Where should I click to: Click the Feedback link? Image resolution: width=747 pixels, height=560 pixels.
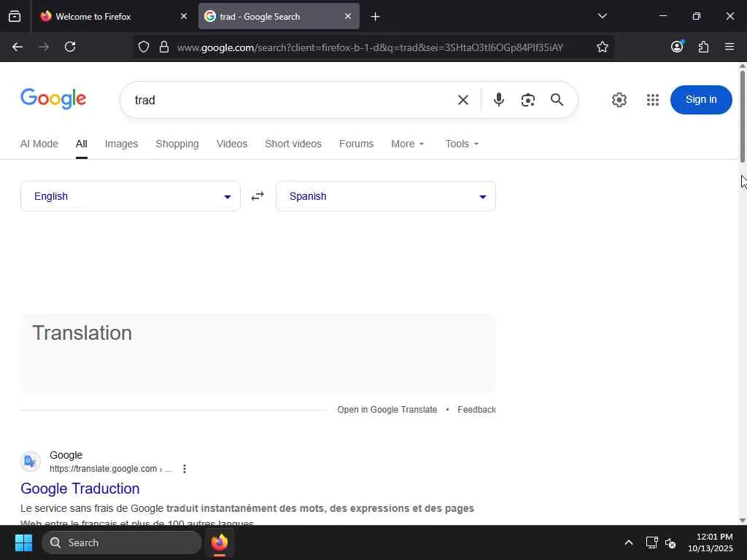(x=477, y=410)
